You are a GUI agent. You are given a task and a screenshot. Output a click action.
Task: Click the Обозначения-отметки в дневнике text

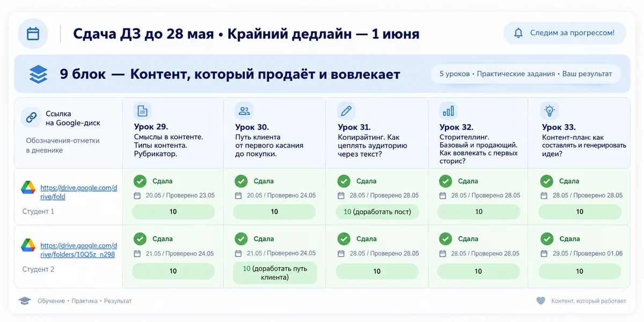coord(63,145)
